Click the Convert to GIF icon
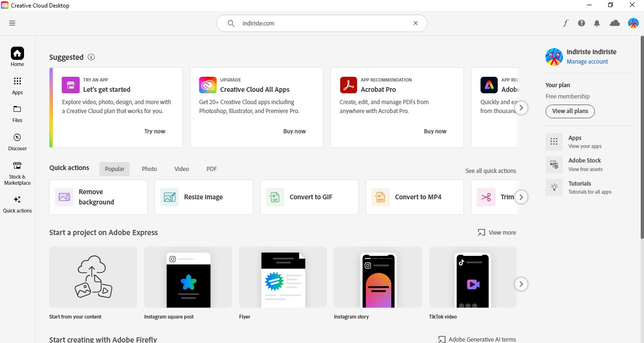This screenshot has height=343, width=644. tap(275, 197)
